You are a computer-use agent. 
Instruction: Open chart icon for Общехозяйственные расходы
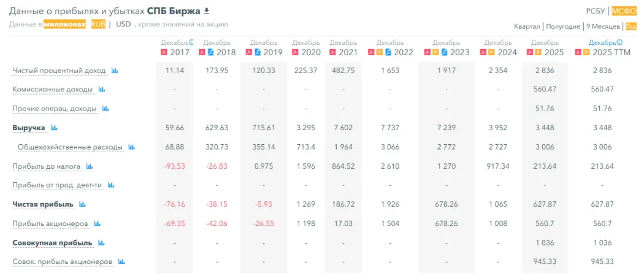tap(131, 147)
